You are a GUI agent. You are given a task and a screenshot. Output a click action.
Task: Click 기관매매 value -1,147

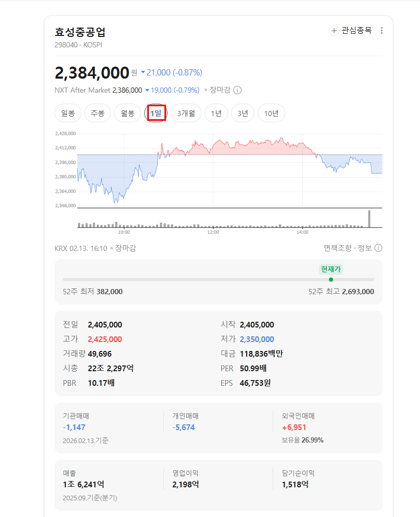pyautogui.click(x=74, y=427)
